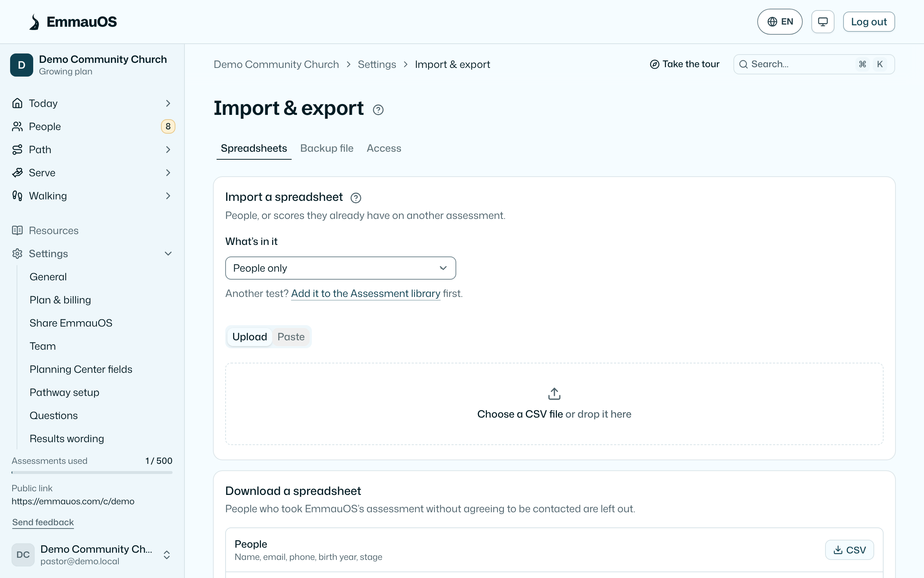Click the Serve hand icon
Screen dimensions: 924x578
[17, 173]
